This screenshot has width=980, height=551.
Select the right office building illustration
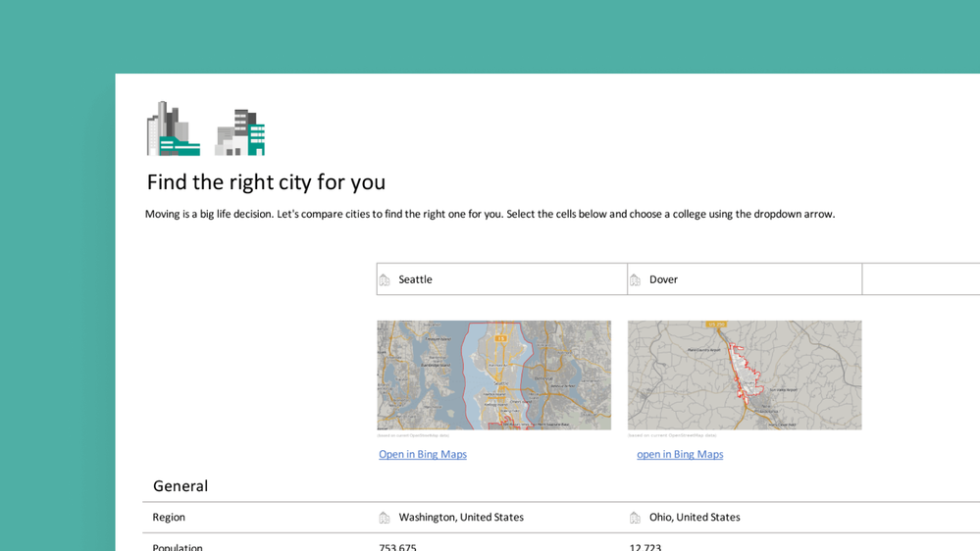pos(240,132)
